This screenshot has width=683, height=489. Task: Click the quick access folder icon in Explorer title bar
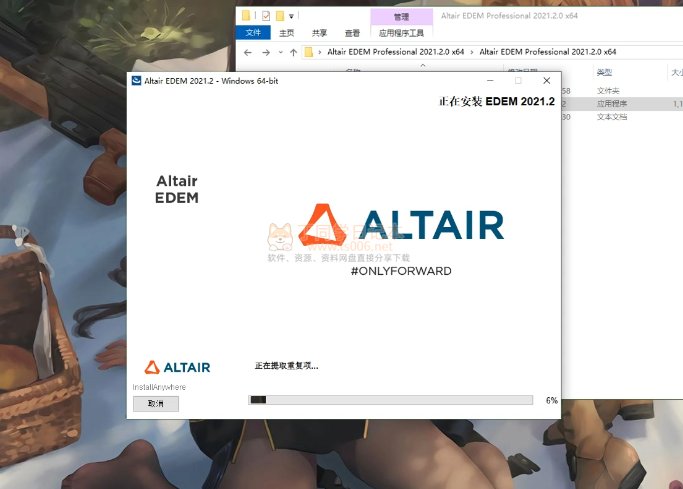pos(246,16)
